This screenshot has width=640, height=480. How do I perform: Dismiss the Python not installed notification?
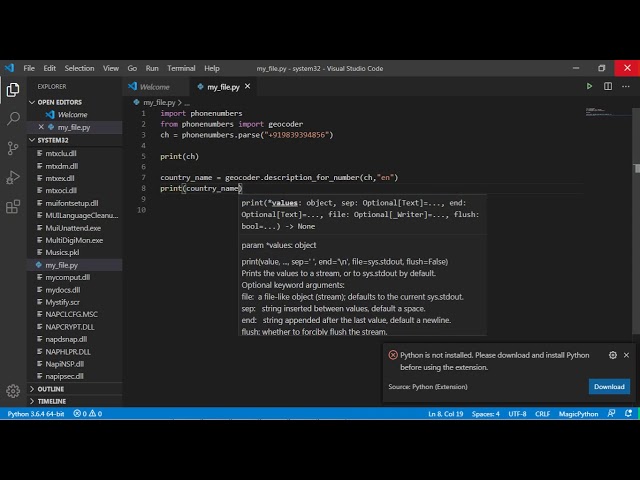coord(627,355)
